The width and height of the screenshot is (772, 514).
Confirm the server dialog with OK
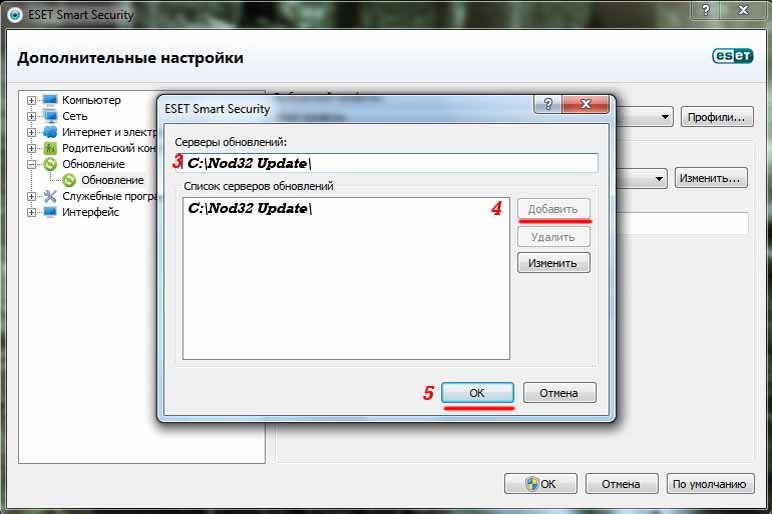click(x=477, y=393)
